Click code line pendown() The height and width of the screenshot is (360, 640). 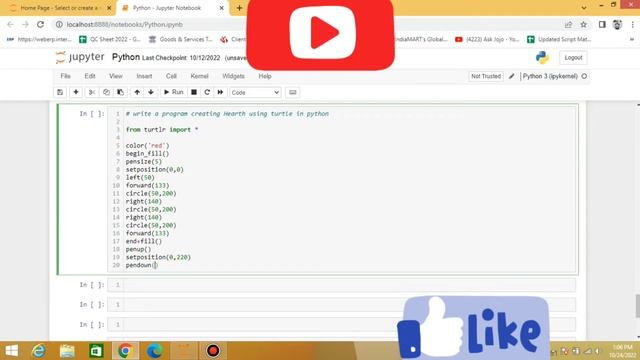coord(141,265)
